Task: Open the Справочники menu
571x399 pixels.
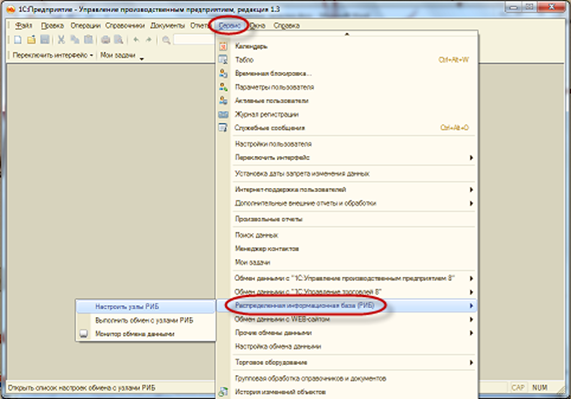Action: point(125,25)
